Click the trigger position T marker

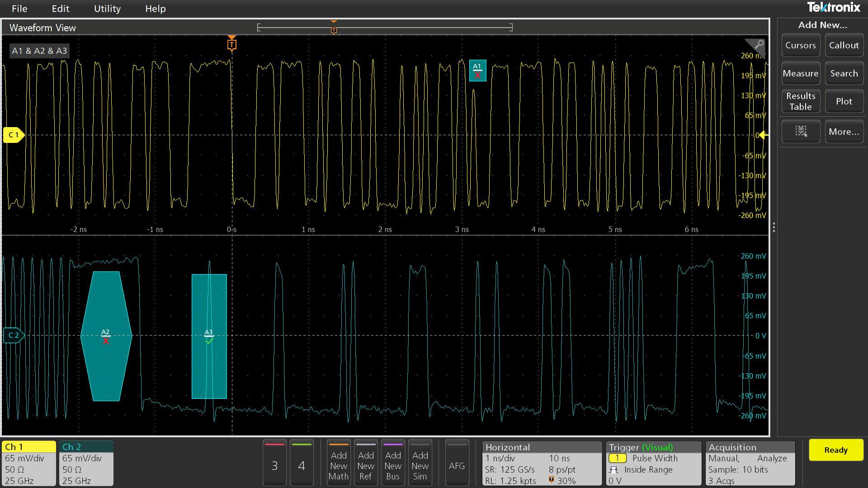tap(231, 44)
